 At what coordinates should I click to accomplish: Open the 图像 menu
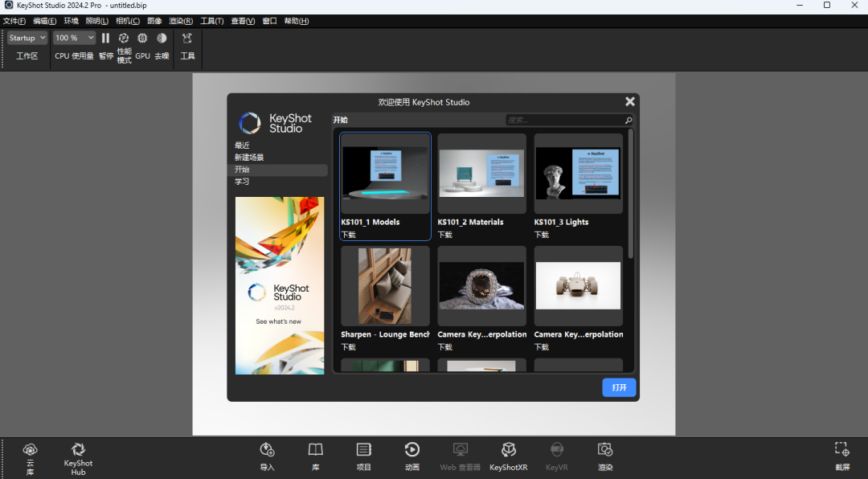point(154,21)
